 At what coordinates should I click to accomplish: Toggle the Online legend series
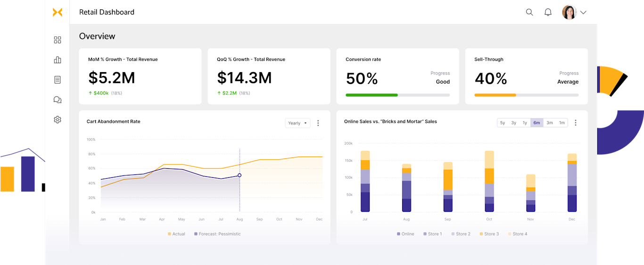pos(405,234)
